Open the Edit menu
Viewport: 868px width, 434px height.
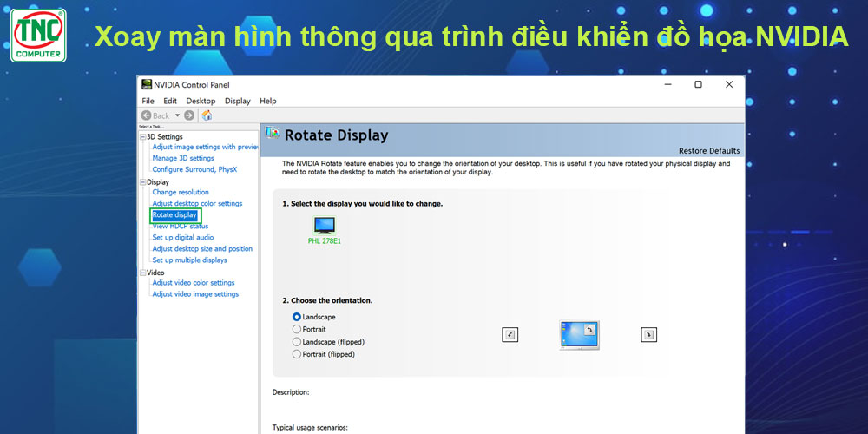pos(170,101)
